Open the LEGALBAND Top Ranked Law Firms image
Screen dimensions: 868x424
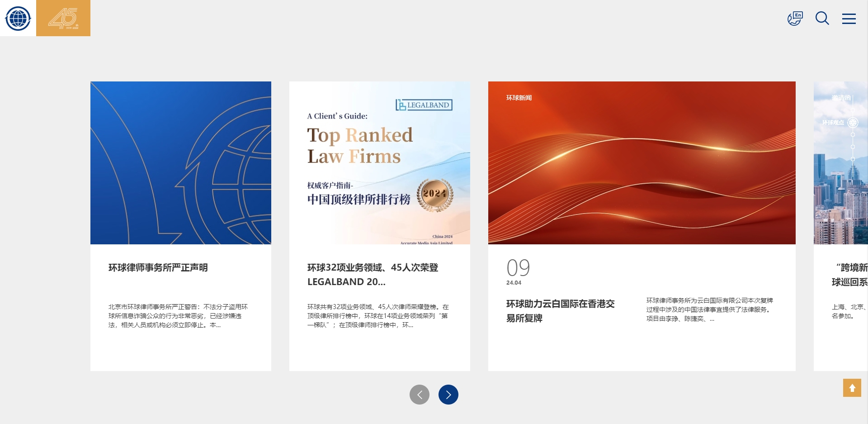coord(380,163)
